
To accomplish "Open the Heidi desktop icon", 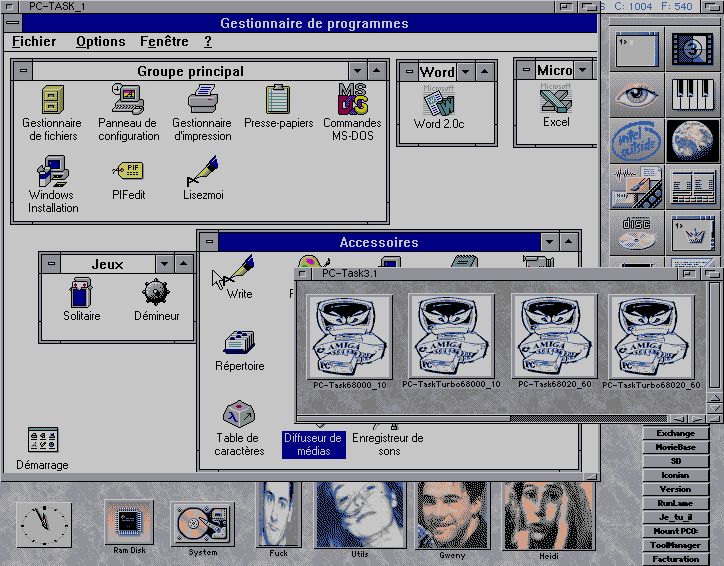I will pyautogui.click(x=548, y=516).
